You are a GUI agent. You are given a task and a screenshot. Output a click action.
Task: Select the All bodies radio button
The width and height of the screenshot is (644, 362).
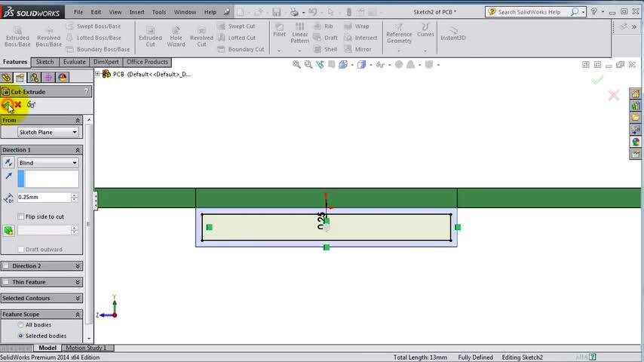pyautogui.click(x=20, y=324)
